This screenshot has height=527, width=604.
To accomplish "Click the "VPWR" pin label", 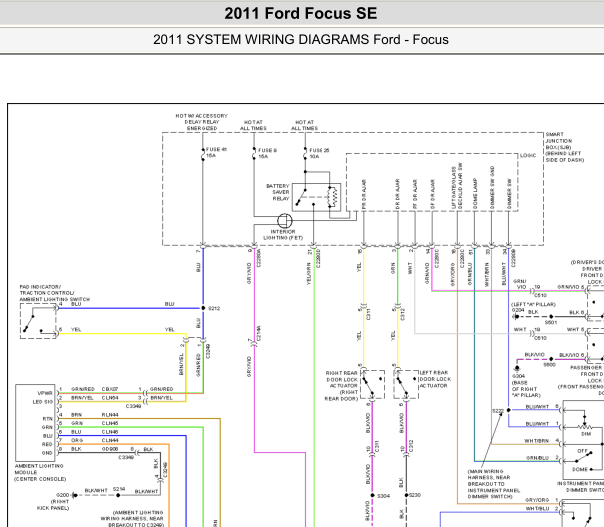I will (x=45, y=393).
